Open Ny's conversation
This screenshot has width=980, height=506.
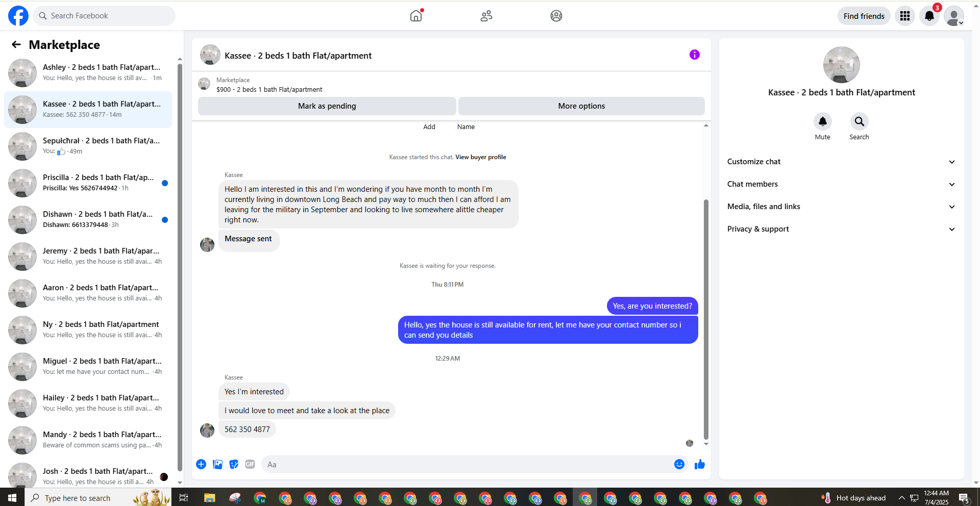pos(88,330)
